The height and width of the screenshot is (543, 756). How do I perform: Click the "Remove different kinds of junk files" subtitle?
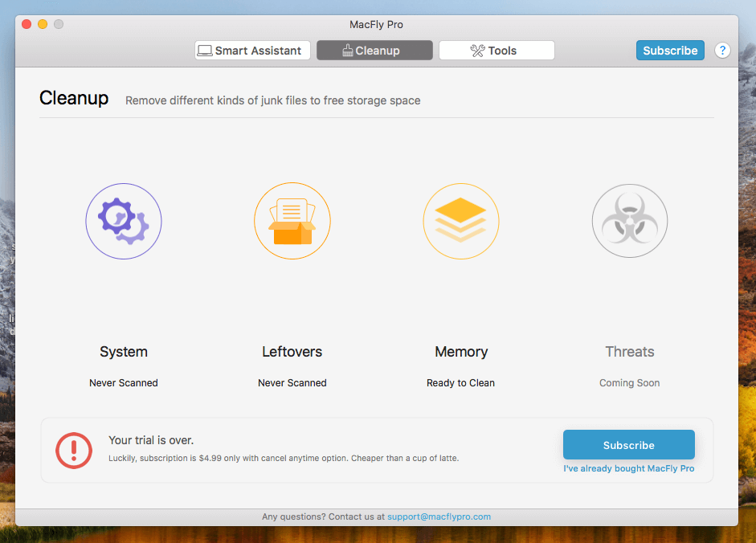coord(273,100)
